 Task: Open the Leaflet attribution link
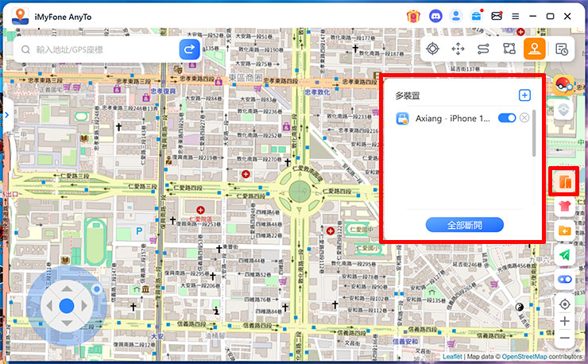click(452, 357)
